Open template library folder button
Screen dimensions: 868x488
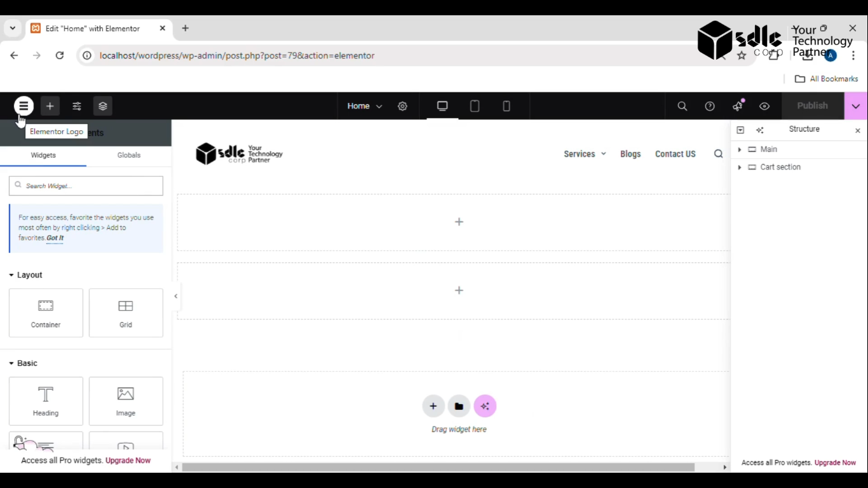click(x=459, y=406)
